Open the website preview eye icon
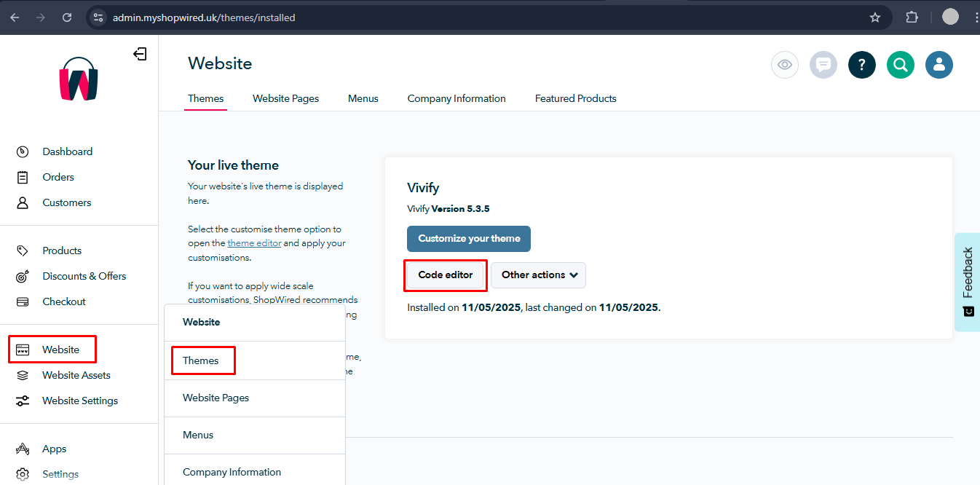This screenshot has width=980, height=485. [785, 65]
